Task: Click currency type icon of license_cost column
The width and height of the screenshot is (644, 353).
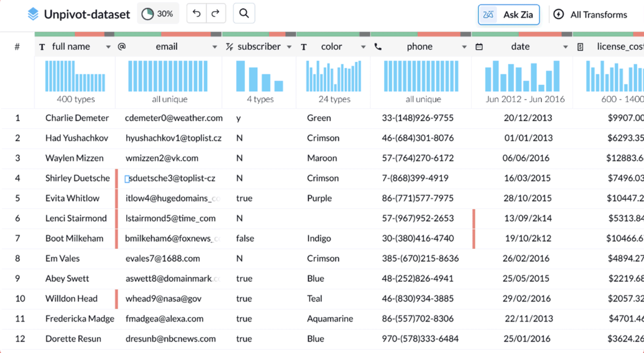Action: (x=580, y=47)
